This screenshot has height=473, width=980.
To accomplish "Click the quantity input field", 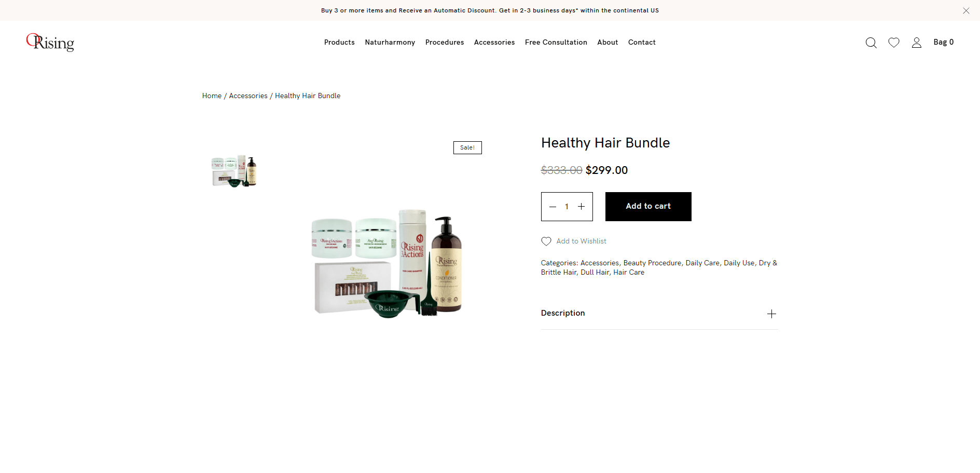I will [567, 207].
